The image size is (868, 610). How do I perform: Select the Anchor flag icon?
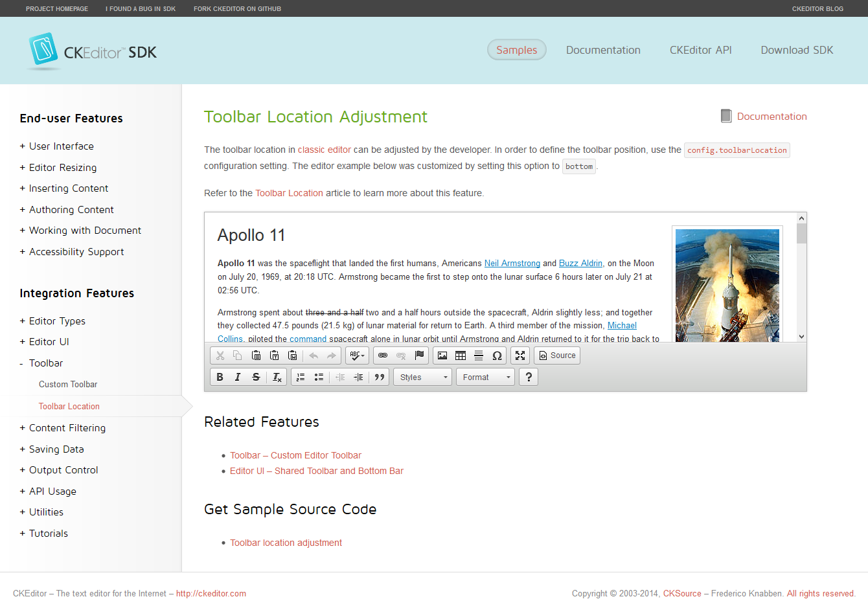pos(419,355)
